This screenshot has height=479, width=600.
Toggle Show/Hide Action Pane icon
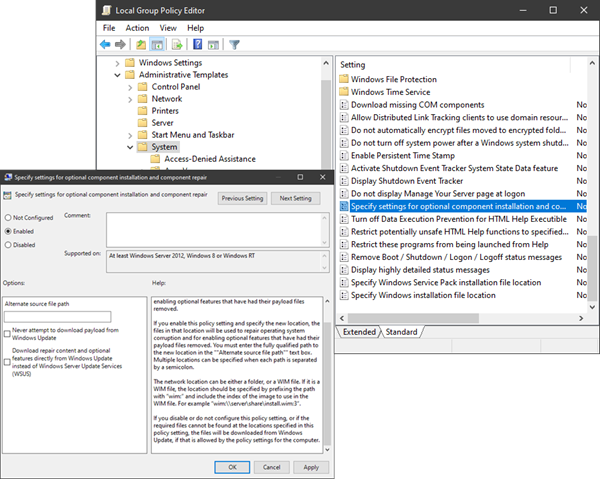[213, 44]
